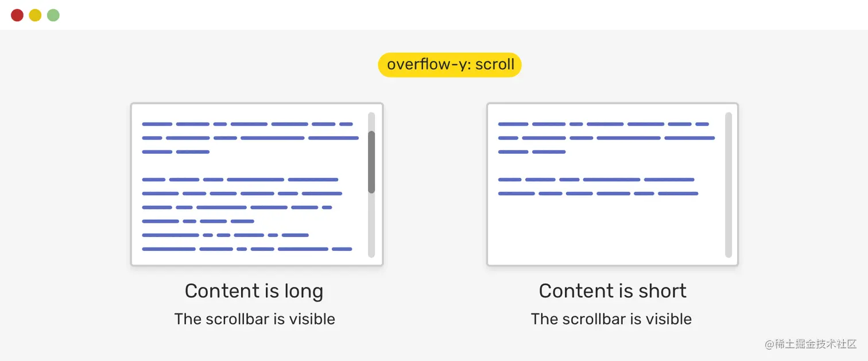Click the Content is short heading

click(x=613, y=291)
